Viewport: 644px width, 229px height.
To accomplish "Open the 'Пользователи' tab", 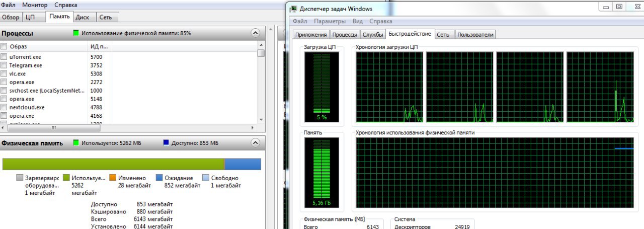I will click(x=475, y=35).
